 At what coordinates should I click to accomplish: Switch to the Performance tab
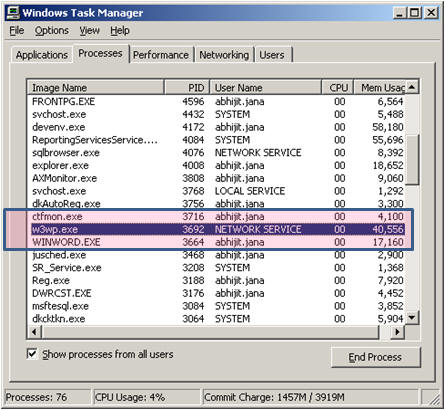click(x=161, y=55)
